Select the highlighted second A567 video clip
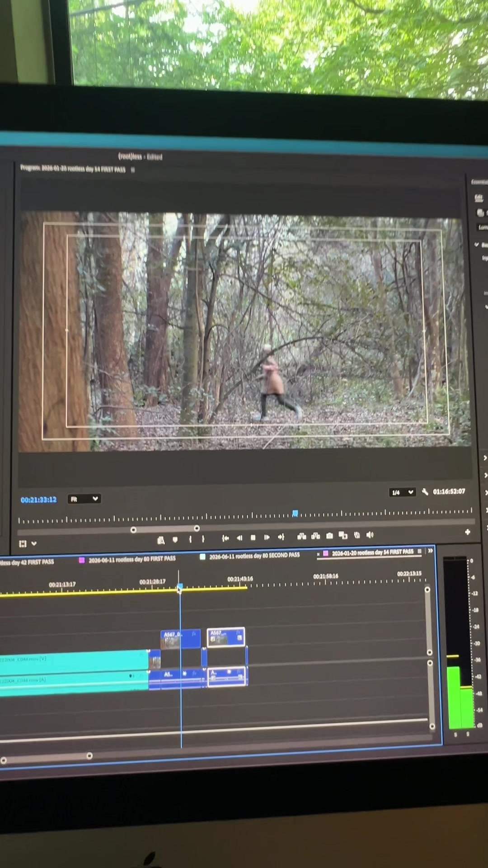The width and height of the screenshot is (488, 868). pyautogui.click(x=226, y=637)
